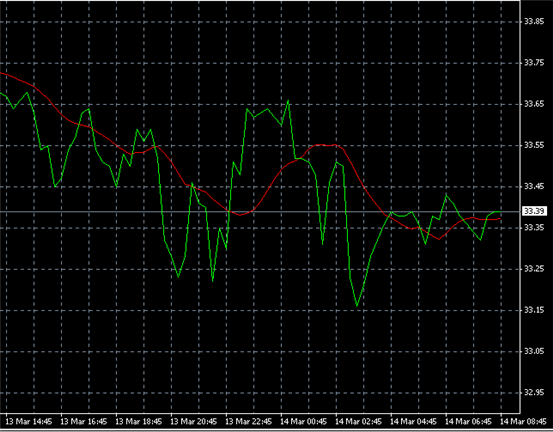Screen dimensions: 553x432
Task: Click the 33.65 price scale value
Action: click(534, 104)
